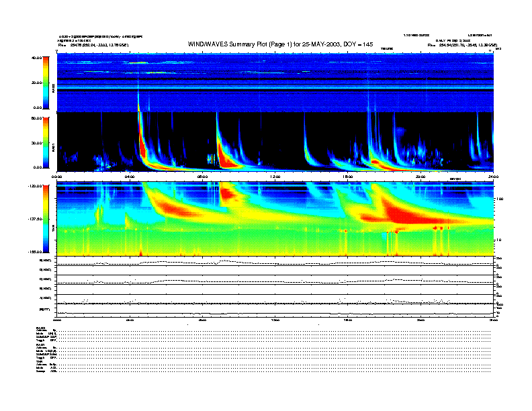Click the -137.50 label on the TNR scale

coord(35,219)
